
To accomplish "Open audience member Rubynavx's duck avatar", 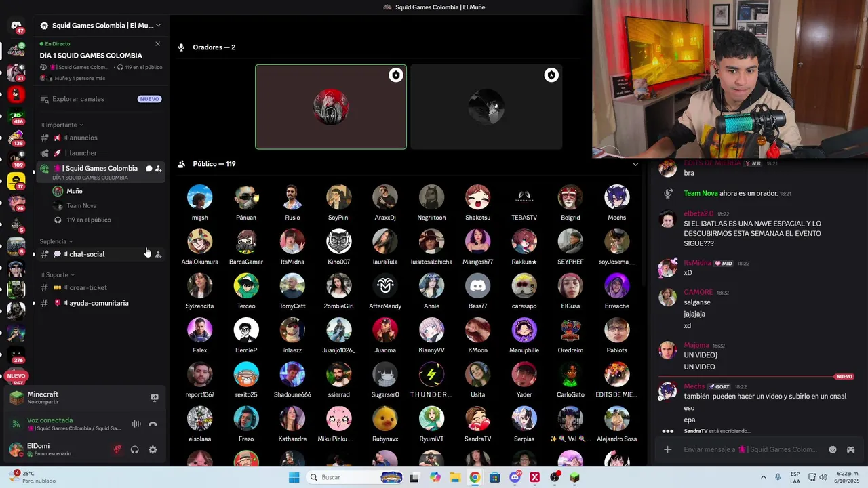I will tap(385, 419).
